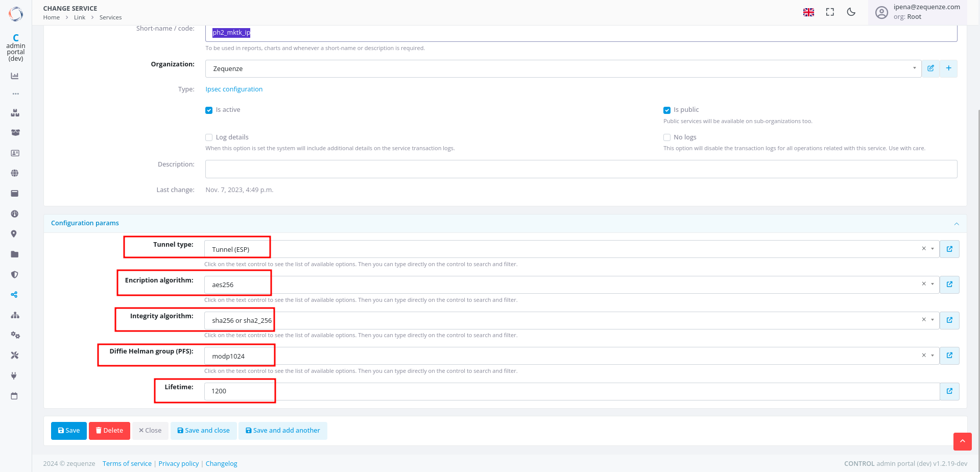Click the scroll-to-top red arrow button
The width and height of the screenshot is (980, 472).
[962, 441]
